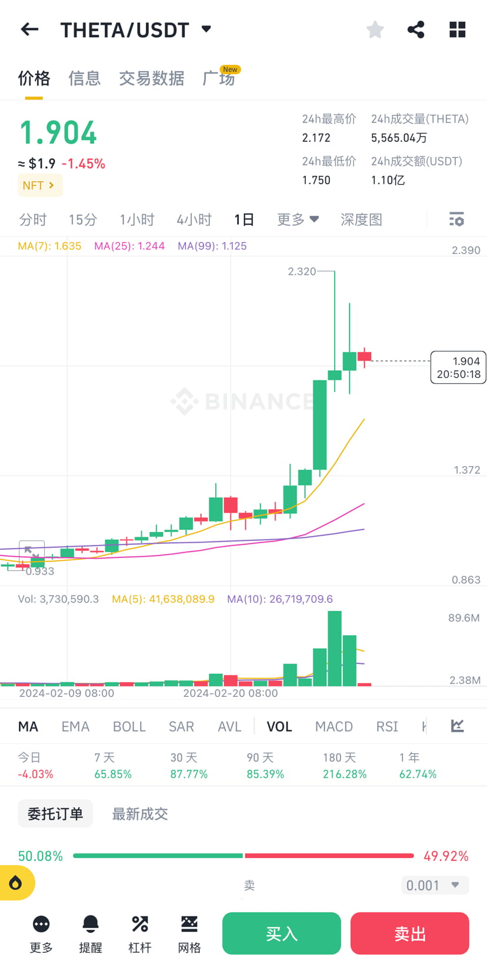Image resolution: width=487 pixels, height=980 pixels.
Task: View latest trades via 最新成交 tab
Action: click(139, 813)
